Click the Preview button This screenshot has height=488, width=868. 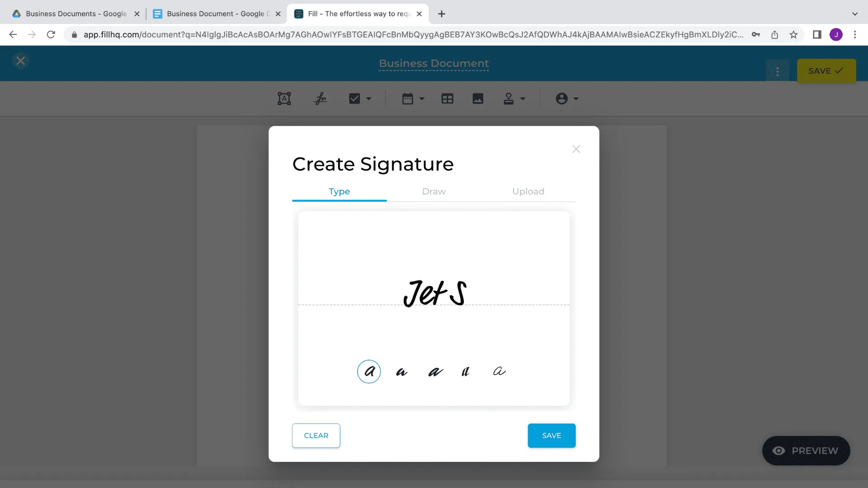pyautogui.click(x=806, y=450)
